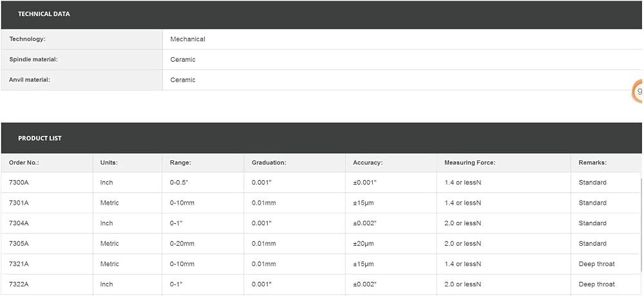
Task: Click the 0-10mm range in 7301A row
Action: 182,203
